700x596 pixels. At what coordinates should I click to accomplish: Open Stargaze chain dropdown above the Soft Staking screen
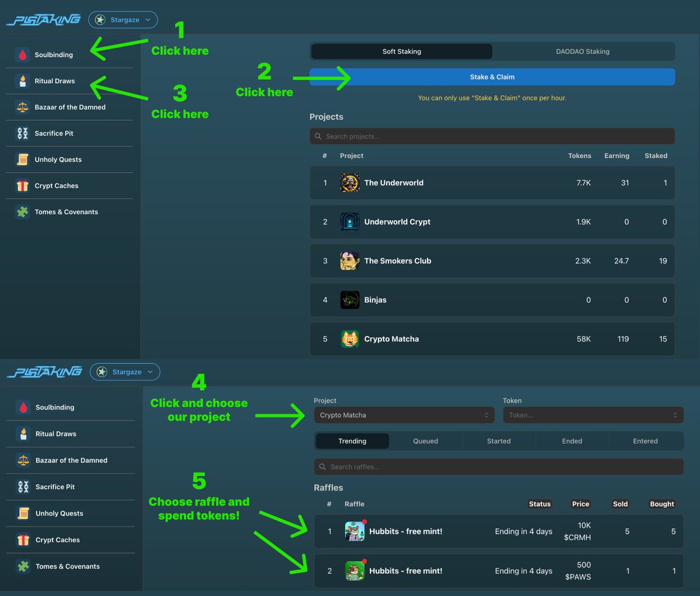pyautogui.click(x=123, y=20)
